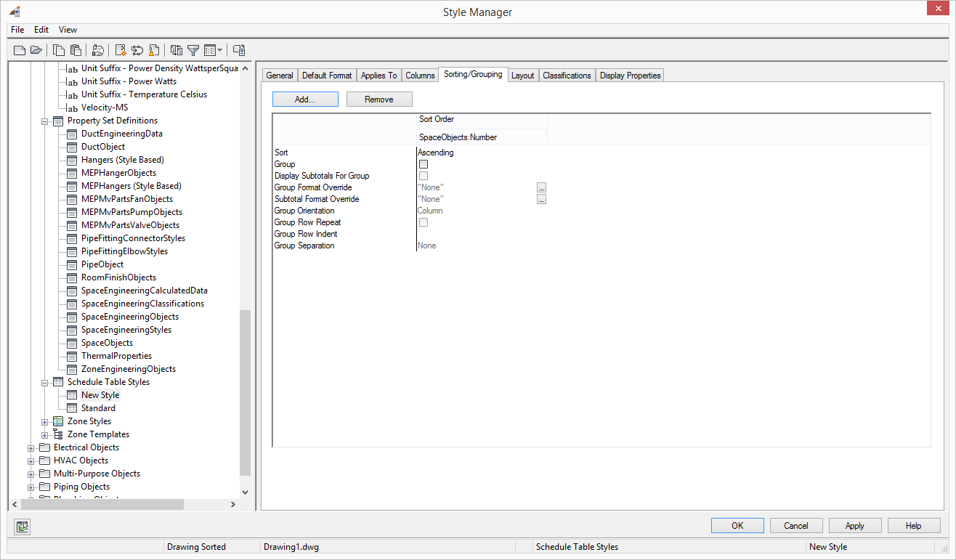This screenshot has width=956, height=560.
Task: Click the Add... button
Action: (x=305, y=100)
